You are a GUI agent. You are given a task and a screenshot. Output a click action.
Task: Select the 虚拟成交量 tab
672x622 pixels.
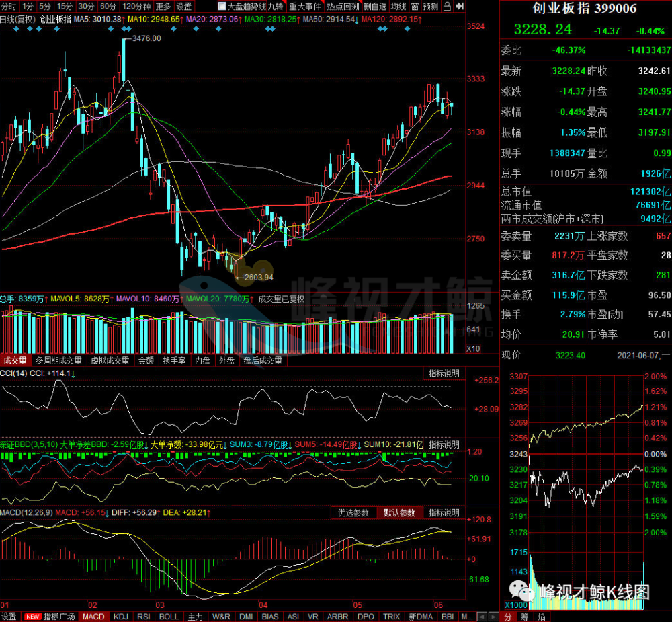click(110, 360)
